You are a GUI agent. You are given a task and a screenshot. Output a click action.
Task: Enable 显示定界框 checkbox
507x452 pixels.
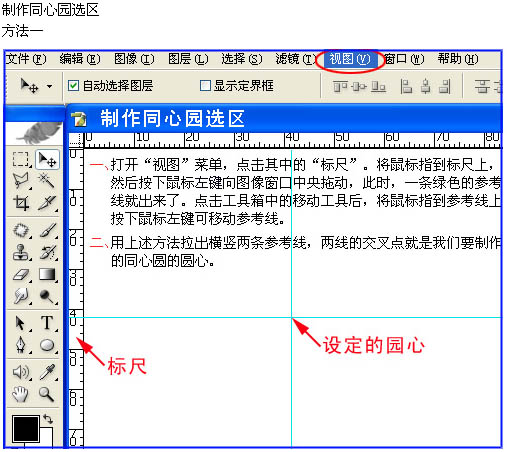click(x=205, y=86)
